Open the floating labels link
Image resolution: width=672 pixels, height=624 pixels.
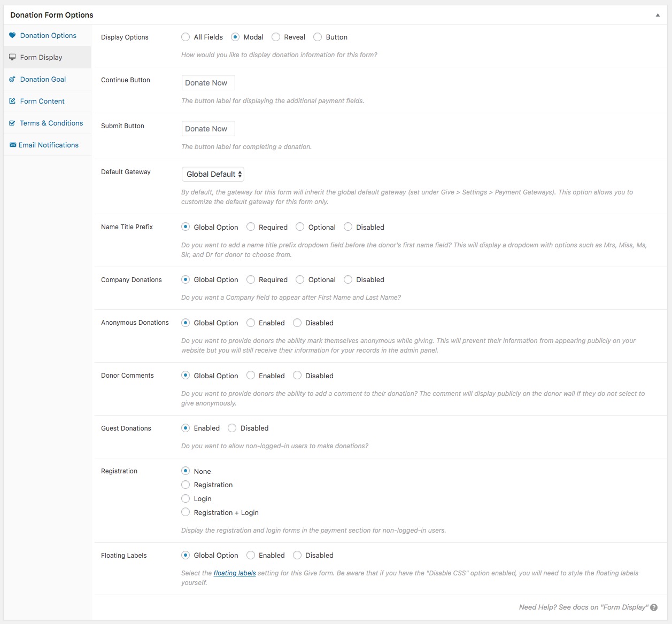(235, 573)
